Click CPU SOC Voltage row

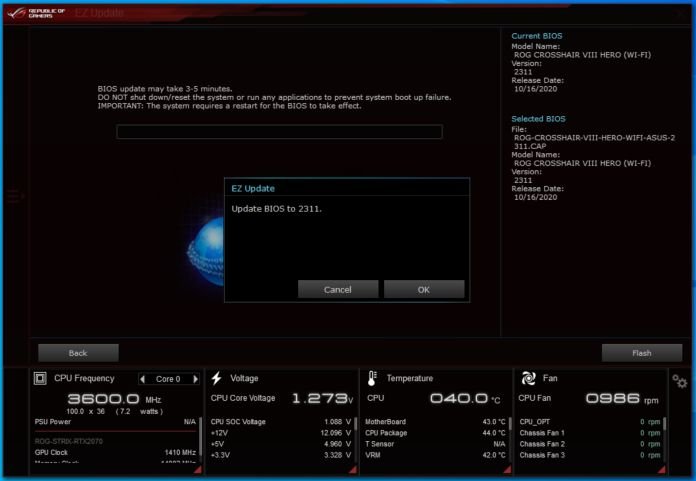click(281, 422)
